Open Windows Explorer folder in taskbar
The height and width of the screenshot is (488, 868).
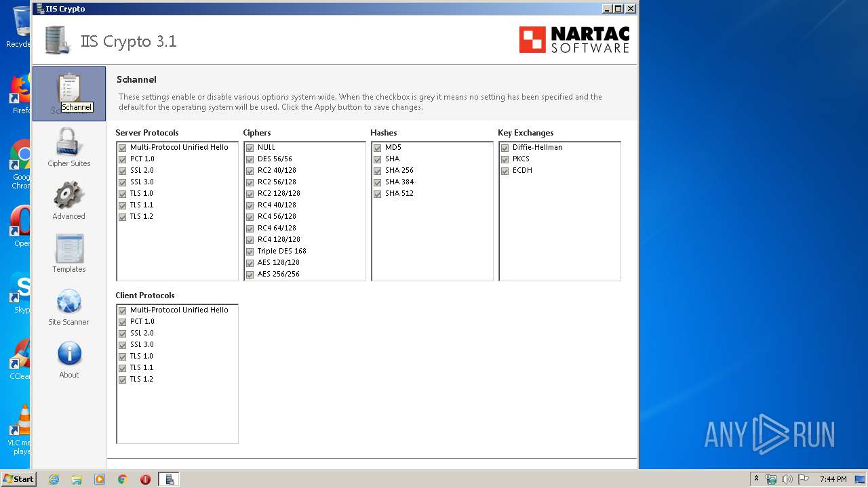[x=77, y=479]
